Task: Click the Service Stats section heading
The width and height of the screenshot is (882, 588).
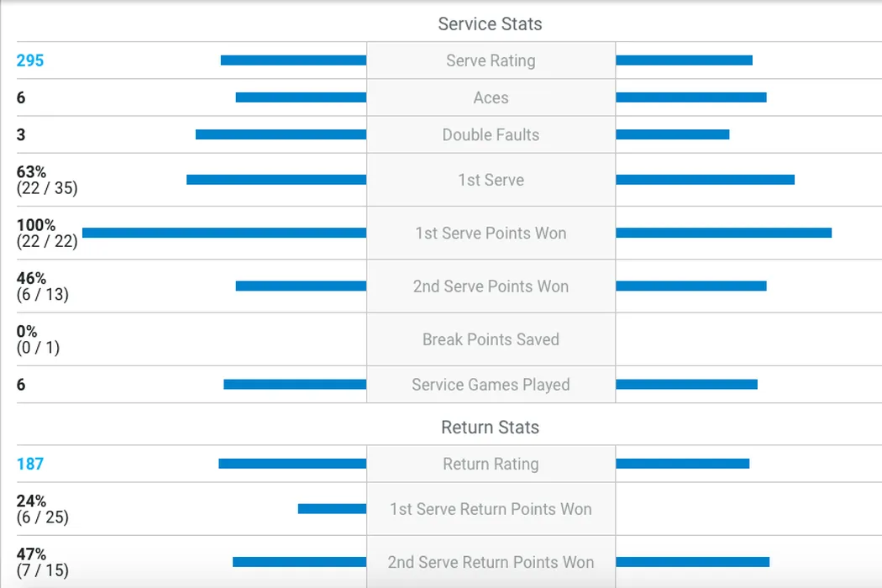Action: click(490, 24)
